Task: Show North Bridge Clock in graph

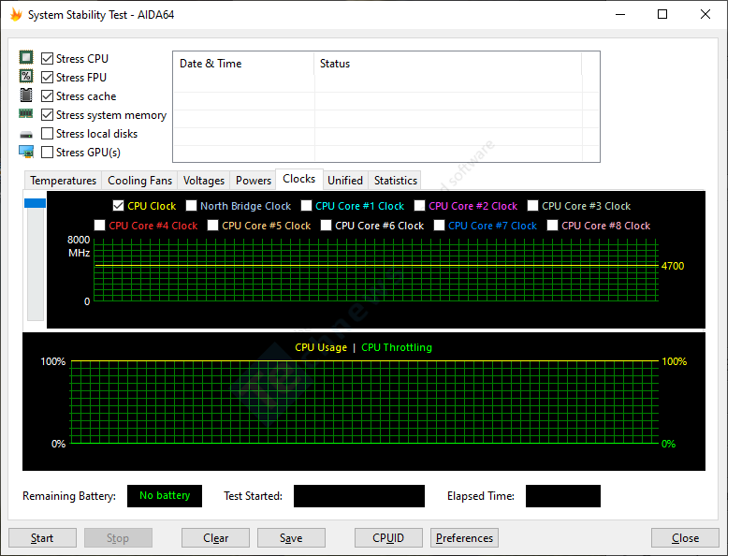Action: coord(192,206)
